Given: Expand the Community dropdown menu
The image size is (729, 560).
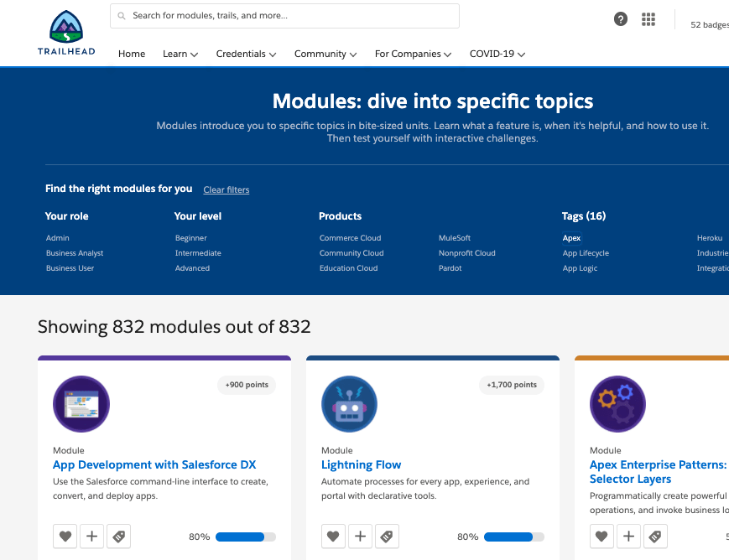Looking at the screenshot, I should (x=325, y=54).
